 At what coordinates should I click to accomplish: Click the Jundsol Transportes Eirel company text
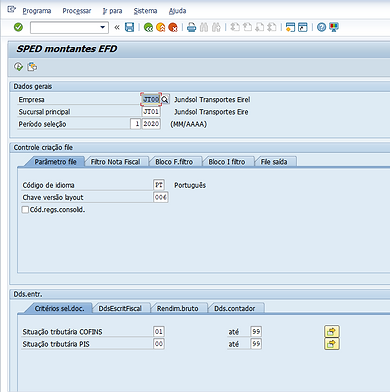[212, 100]
